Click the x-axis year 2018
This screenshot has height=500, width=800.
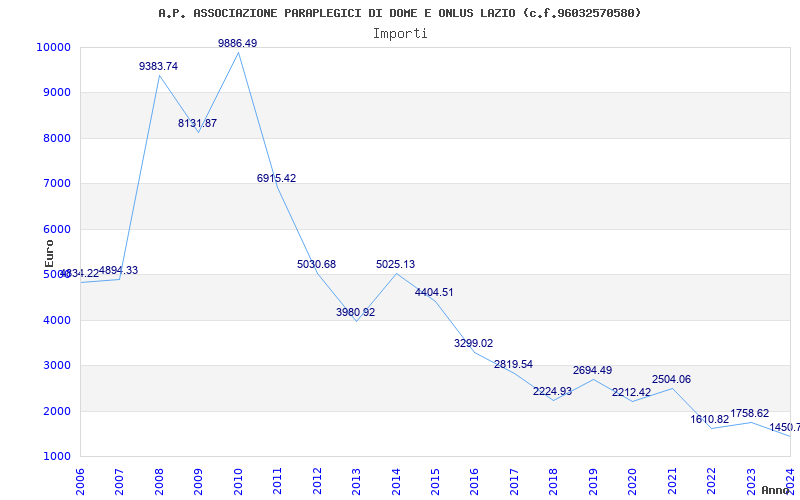[554, 481]
